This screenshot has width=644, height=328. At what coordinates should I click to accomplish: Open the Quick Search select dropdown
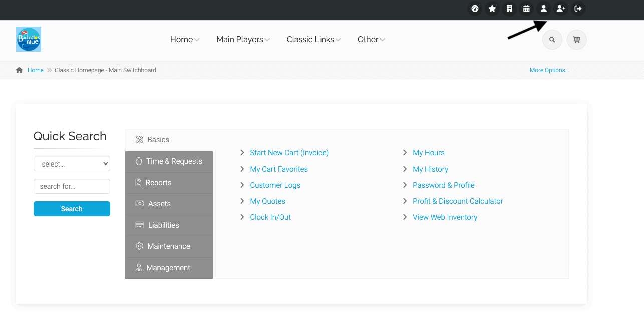click(x=72, y=163)
